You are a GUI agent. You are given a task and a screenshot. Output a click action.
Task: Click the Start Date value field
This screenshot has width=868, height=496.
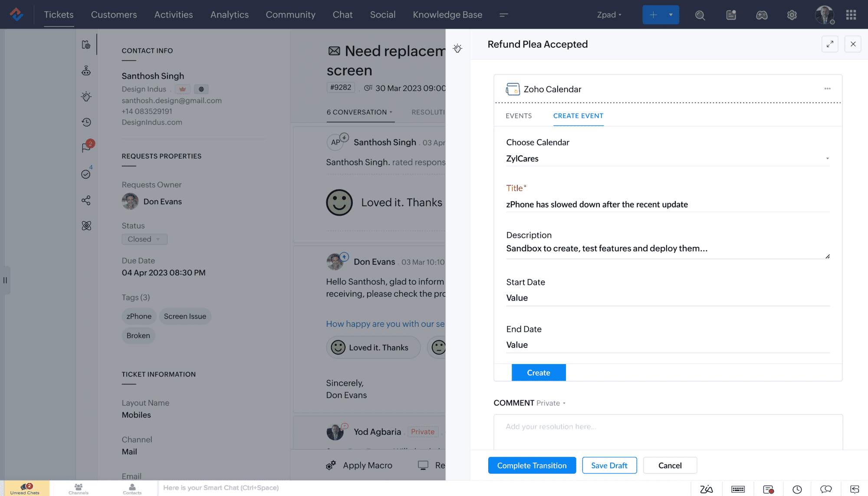(x=667, y=298)
